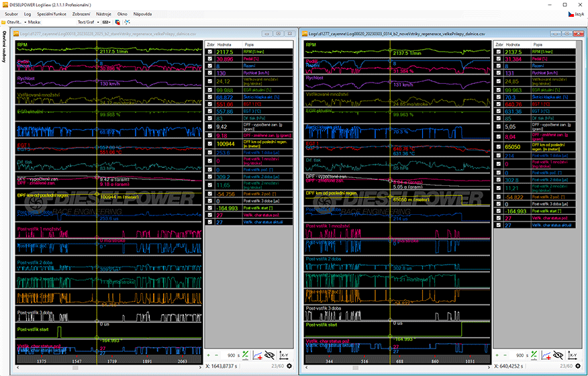Open the Nápověda menu

coord(142,14)
